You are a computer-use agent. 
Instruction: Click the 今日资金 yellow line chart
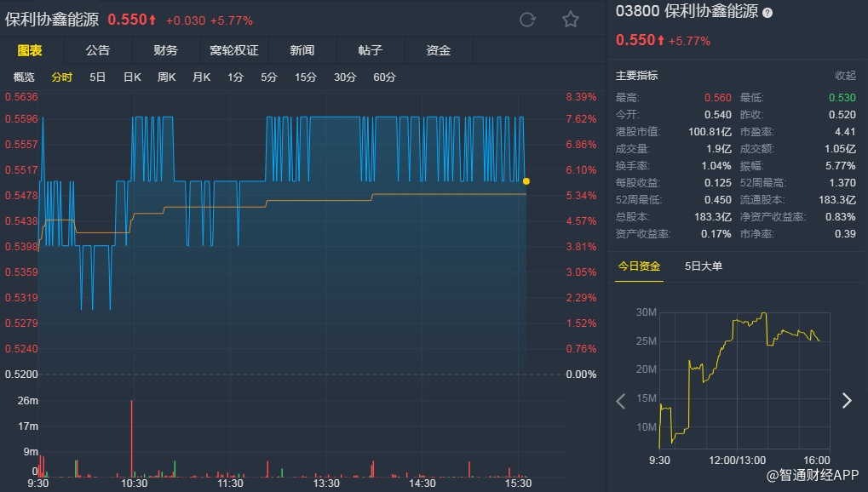[739, 380]
